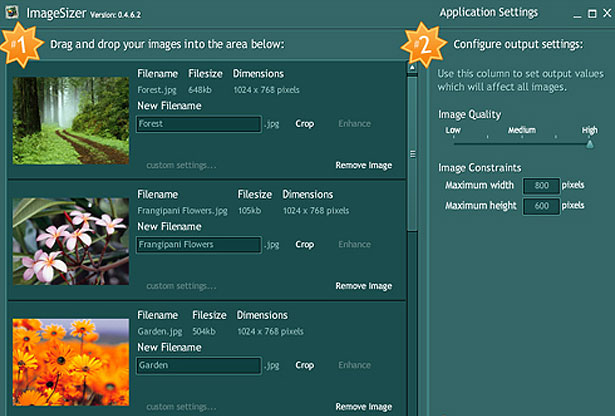Click the Garden new filename field
Image resolution: width=615 pixels, height=416 pixels.
point(198,365)
